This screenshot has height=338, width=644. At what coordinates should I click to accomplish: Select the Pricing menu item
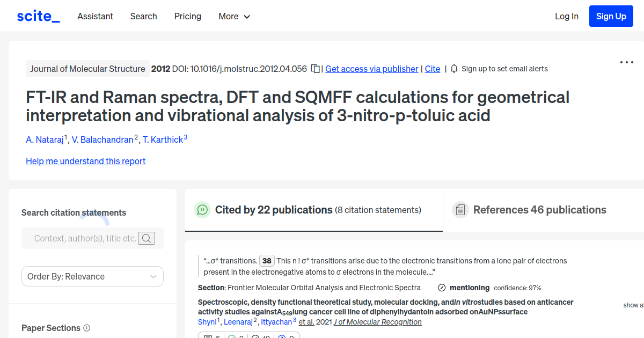(187, 17)
